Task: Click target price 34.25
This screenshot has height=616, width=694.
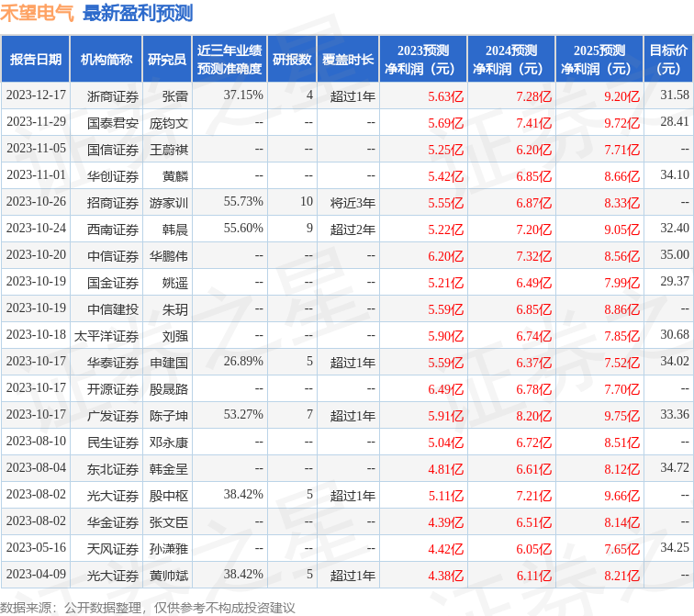Action: [x=675, y=547]
